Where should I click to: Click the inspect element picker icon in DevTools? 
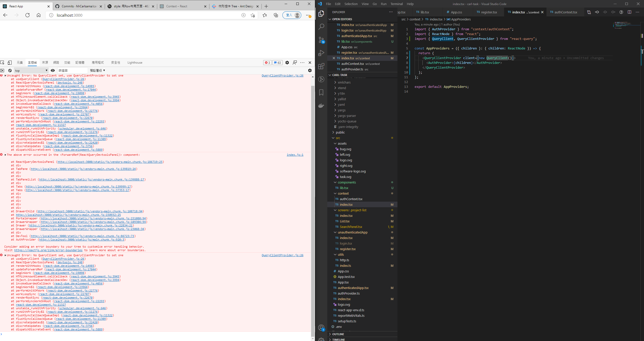[x=3, y=62]
